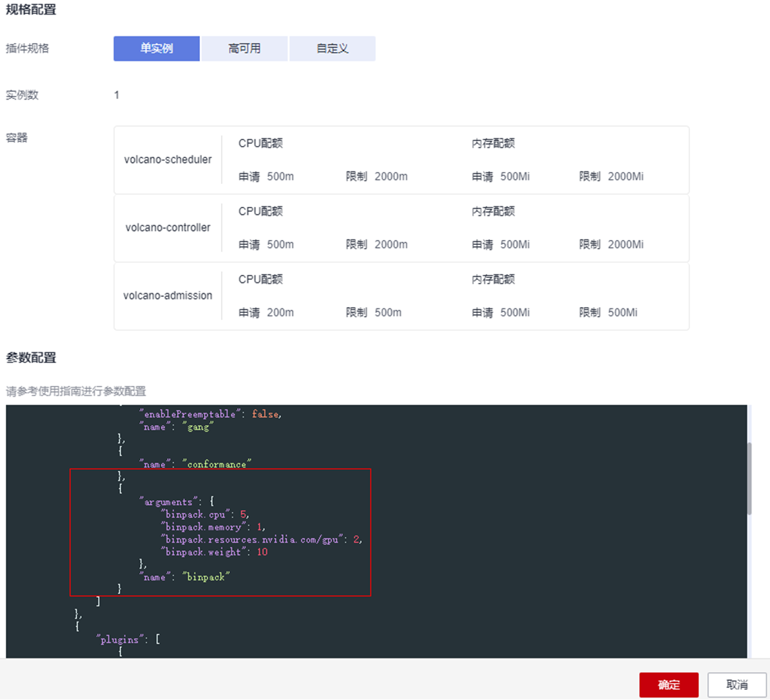Click the 请参考使用指南进行参数配置 hint text
The image size is (770, 700).
(x=76, y=392)
